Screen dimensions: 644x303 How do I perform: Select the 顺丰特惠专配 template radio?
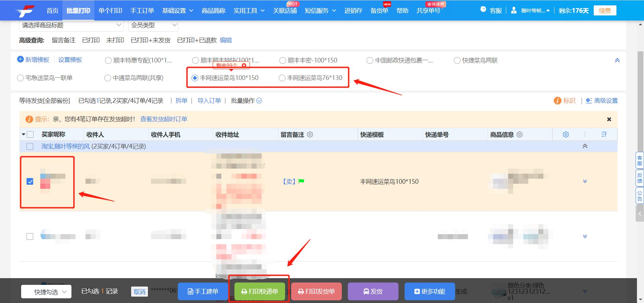108,60
